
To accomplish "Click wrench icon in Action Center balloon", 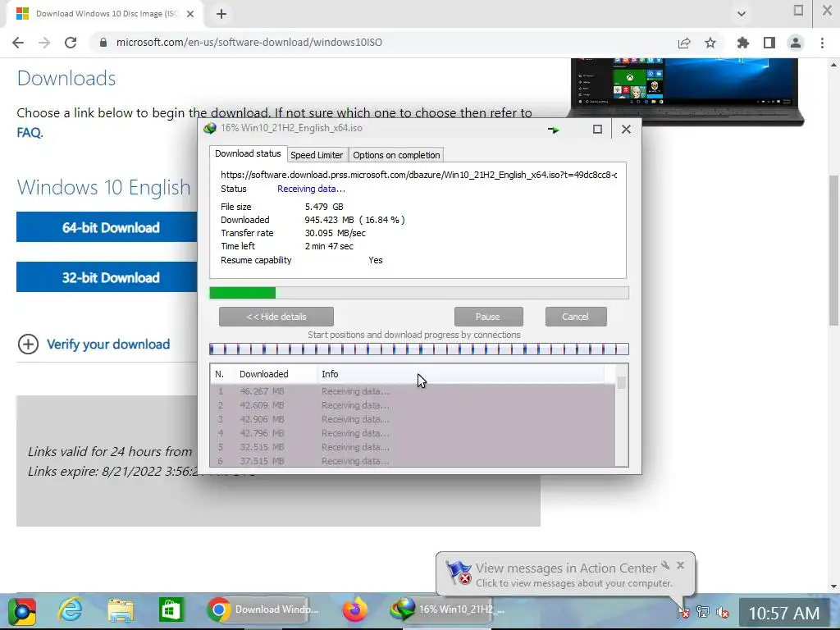I will click(666, 565).
